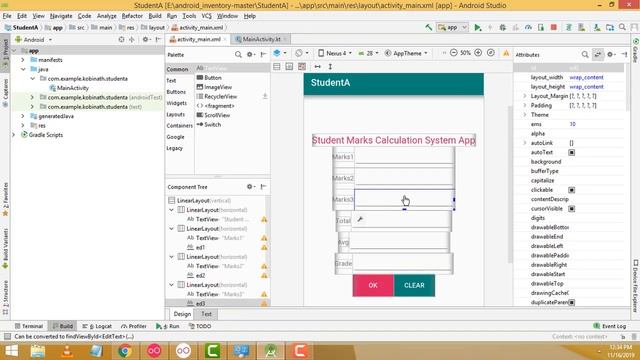Toggle the autoText attribute checkbox
This screenshot has width=640, height=360.
tap(571, 152)
